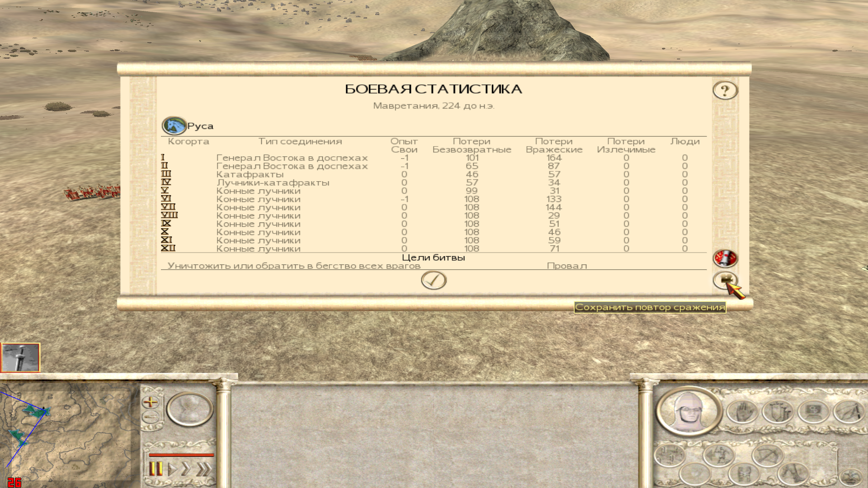
Task: Toggle AI assistance computer icon
Action: point(813,412)
